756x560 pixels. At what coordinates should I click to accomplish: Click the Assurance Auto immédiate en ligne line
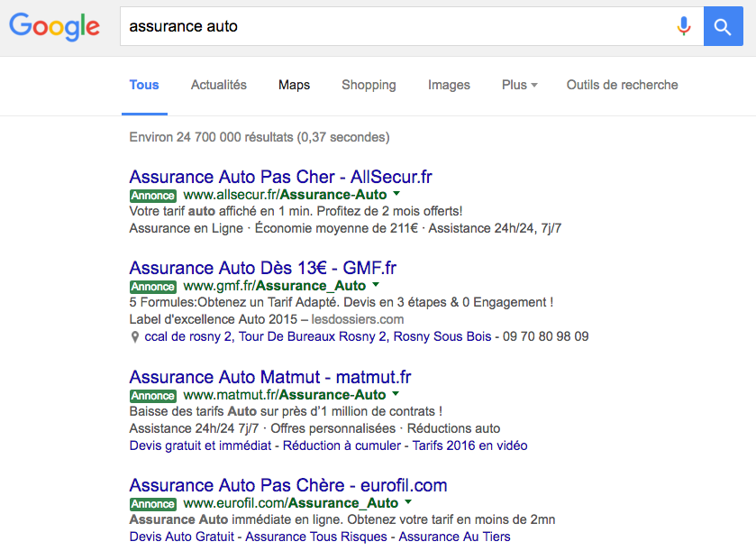(342, 520)
